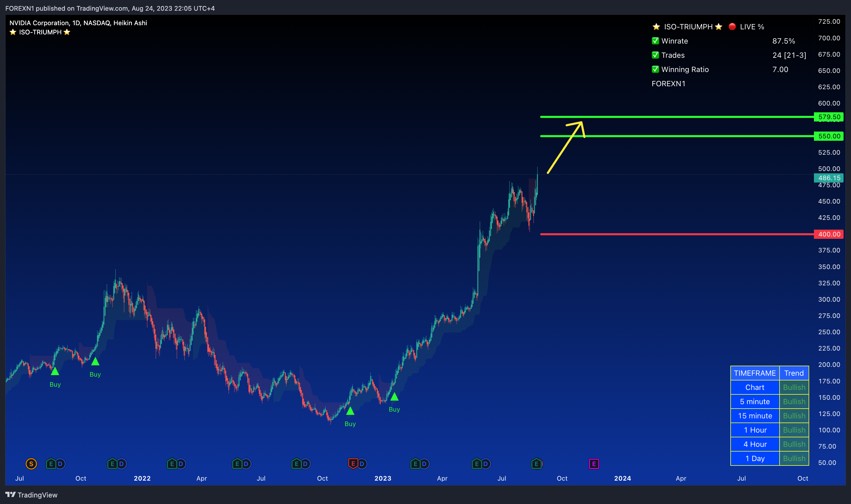Click the dividend D marker just before Oct 2022
851x504 pixels.
click(305, 464)
